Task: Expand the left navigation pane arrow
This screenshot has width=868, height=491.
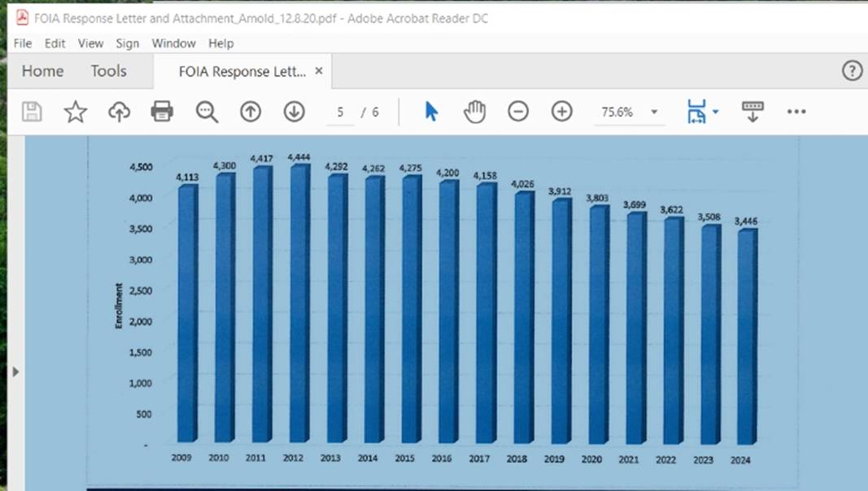Action: coord(15,371)
